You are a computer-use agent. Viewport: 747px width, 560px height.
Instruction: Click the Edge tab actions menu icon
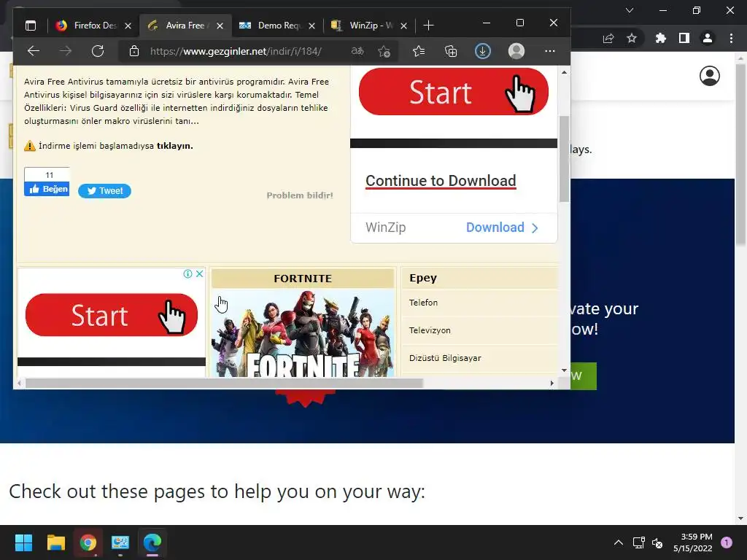31,26
